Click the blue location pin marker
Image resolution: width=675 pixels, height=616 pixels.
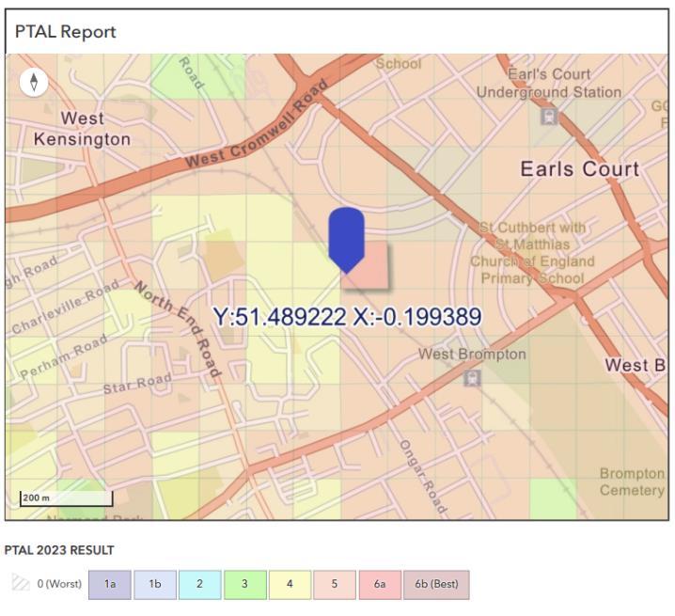tap(347, 240)
